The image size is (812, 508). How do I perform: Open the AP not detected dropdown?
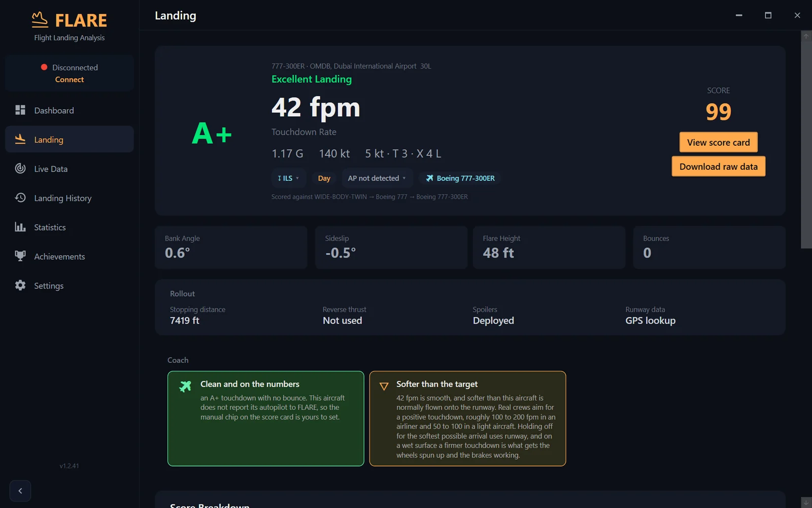[377, 178]
